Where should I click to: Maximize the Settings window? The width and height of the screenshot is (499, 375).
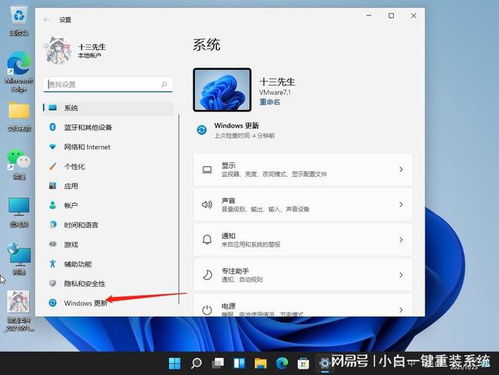point(391,16)
